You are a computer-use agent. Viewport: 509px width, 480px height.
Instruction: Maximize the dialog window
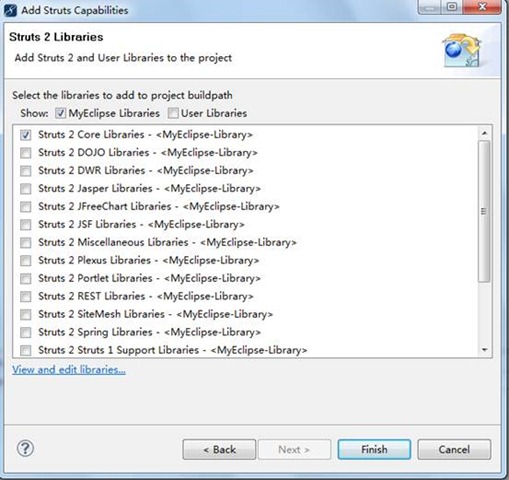pyautogui.click(x=452, y=7)
